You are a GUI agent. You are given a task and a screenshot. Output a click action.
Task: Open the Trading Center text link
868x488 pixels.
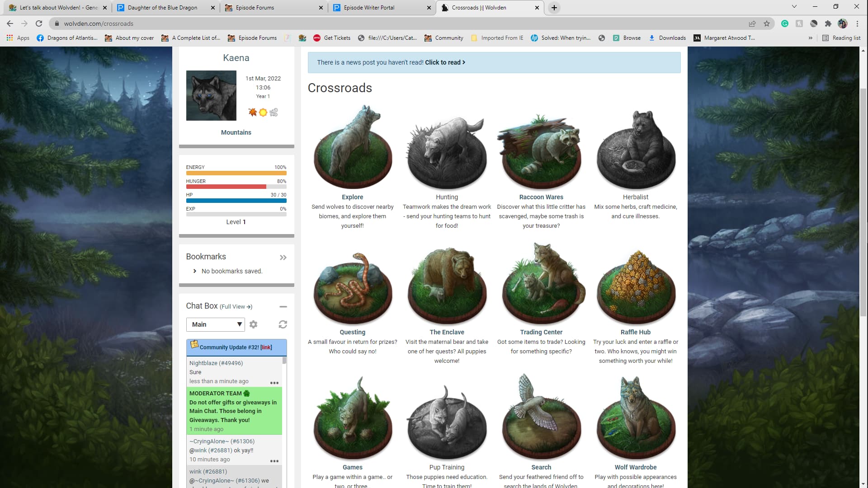point(541,332)
